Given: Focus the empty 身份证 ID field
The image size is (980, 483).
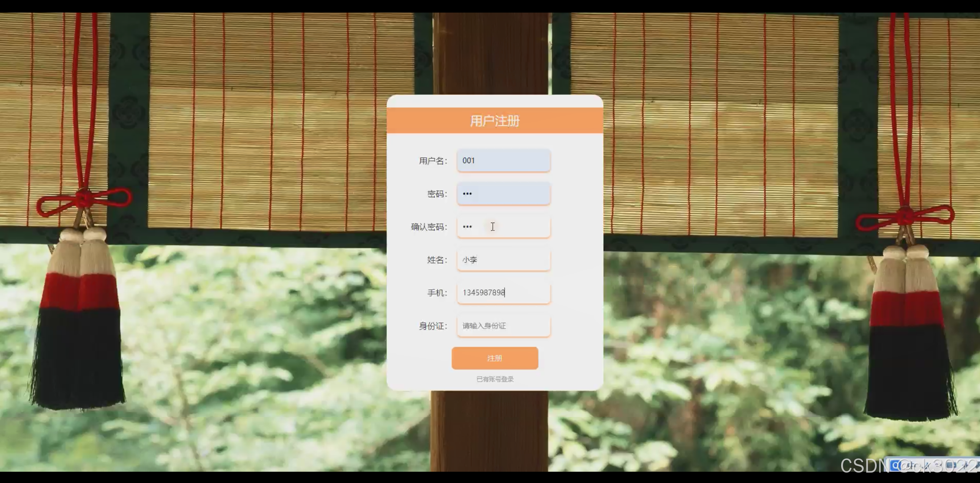Looking at the screenshot, I should coord(503,325).
